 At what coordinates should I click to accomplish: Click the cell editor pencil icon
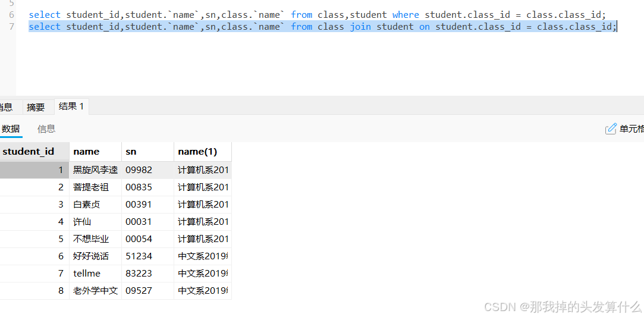point(611,129)
